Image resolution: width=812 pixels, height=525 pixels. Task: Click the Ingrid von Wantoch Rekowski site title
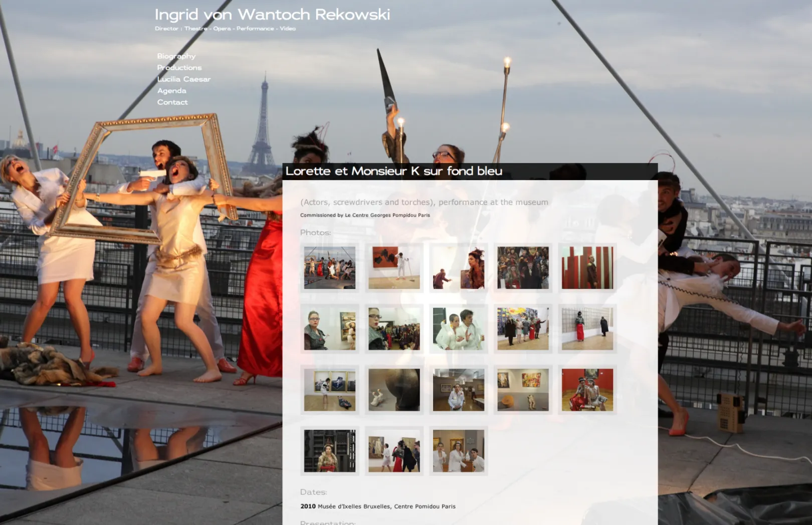pyautogui.click(x=272, y=15)
